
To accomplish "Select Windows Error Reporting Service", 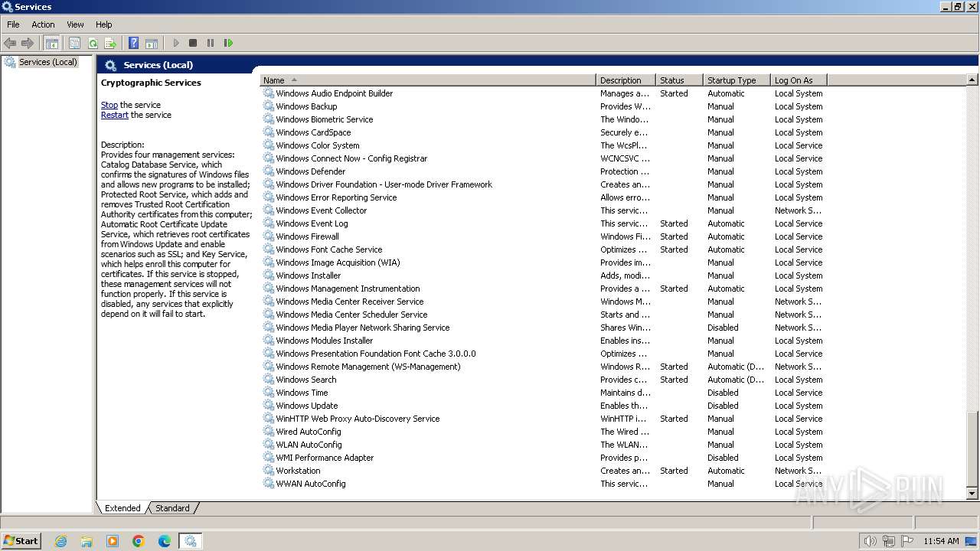I will pos(336,197).
